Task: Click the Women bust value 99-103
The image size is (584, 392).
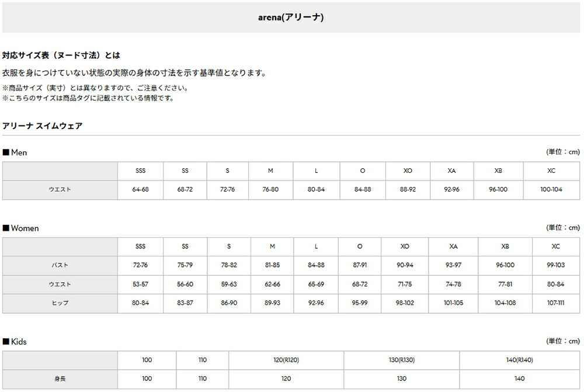Action: (556, 265)
